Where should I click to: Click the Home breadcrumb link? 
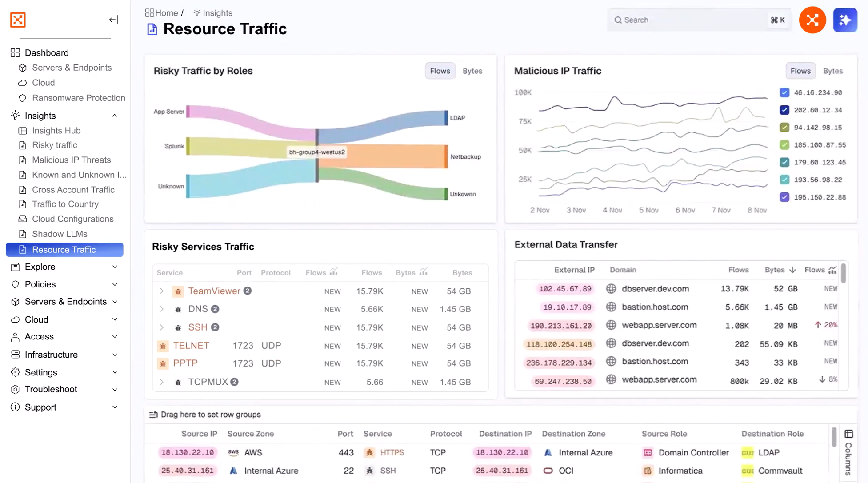click(x=166, y=13)
